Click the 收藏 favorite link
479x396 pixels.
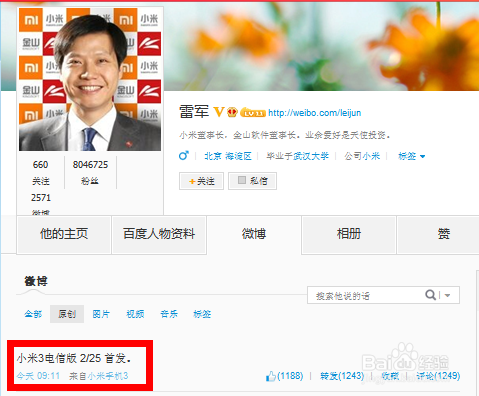tap(390, 376)
